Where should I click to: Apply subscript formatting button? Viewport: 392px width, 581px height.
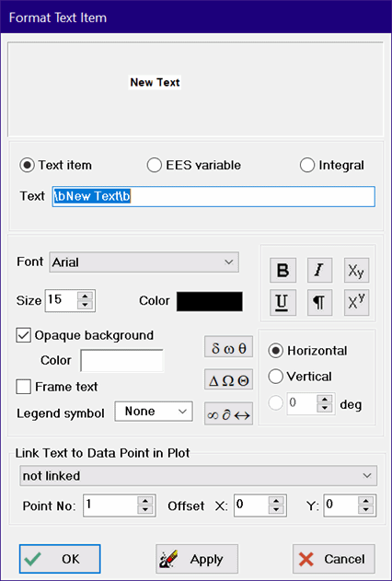[x=356, y=271]
